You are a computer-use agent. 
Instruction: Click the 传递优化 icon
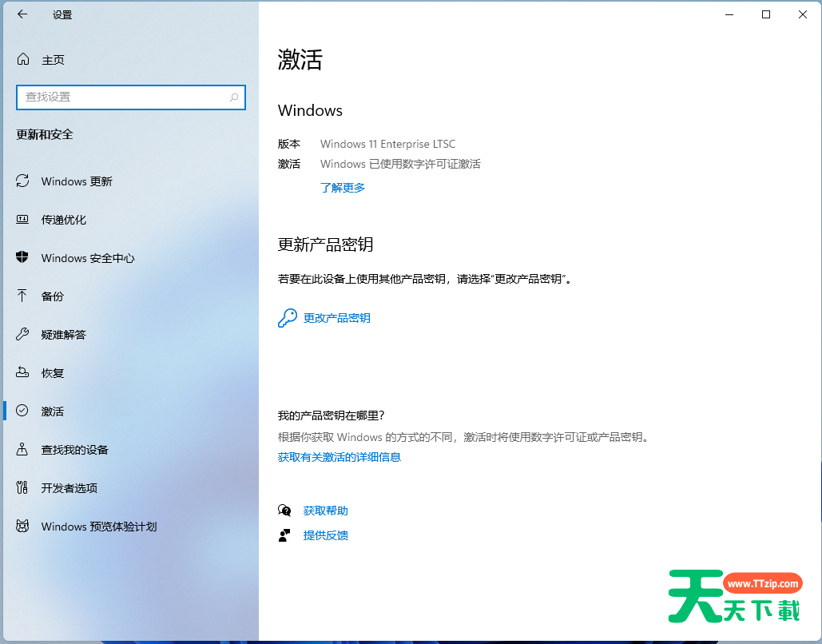pyautogui.click(x=22, y=219)
